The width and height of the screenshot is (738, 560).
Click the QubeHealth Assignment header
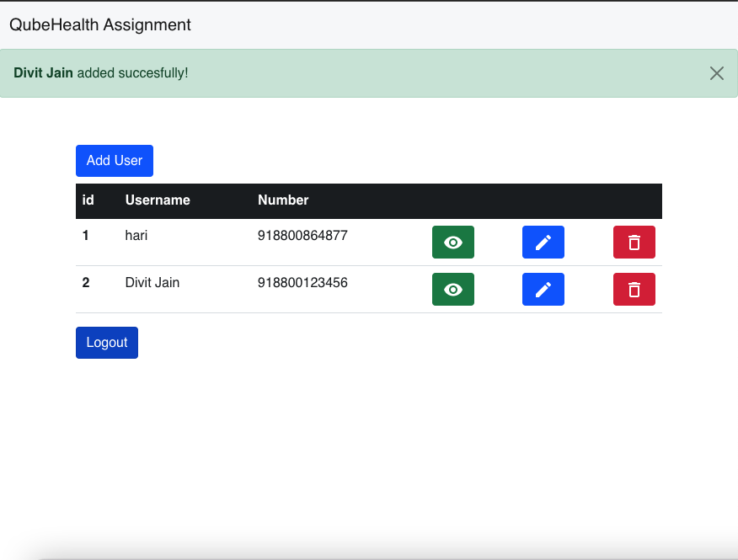[x=99, y=24]
